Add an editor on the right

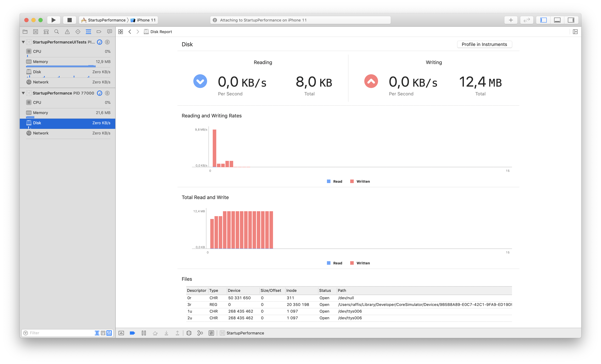pyautogui.click(x=575, y=32)
